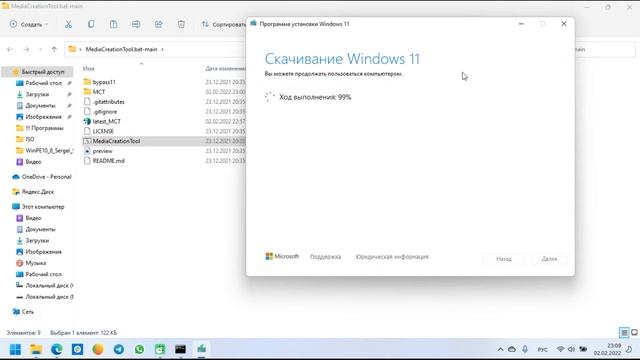This screenshot has height=360, width=640.
Task: Switch to large icons view in status bar
Action: [x=634, y=333]
